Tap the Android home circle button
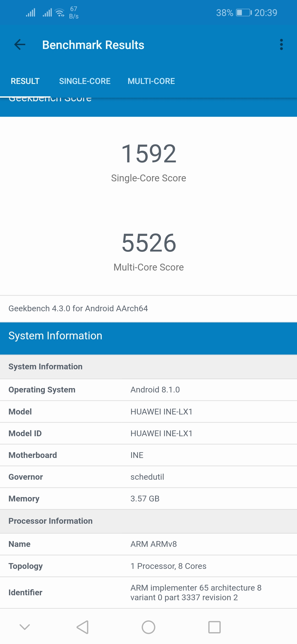Viewport: 297px width, 644px height. point(148,627)
